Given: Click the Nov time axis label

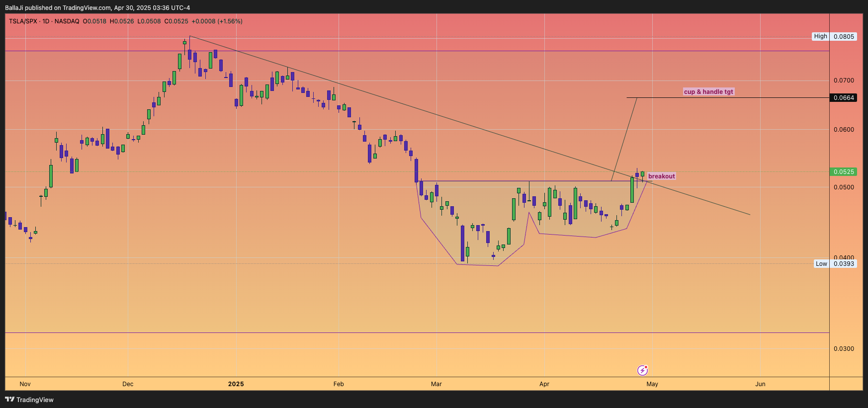Looking at the screenshot, I should (25, 384).
